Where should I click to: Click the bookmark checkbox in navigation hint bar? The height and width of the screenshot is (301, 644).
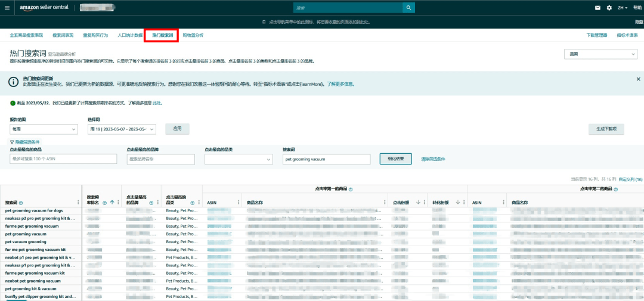pos(265,22)
